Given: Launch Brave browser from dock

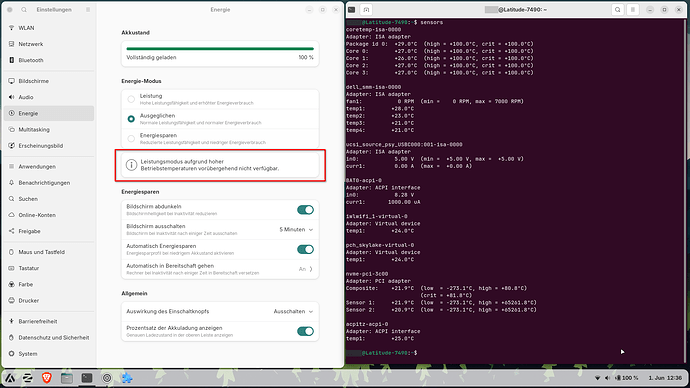Looking at the screenshot, I should (x=47, y=378).
